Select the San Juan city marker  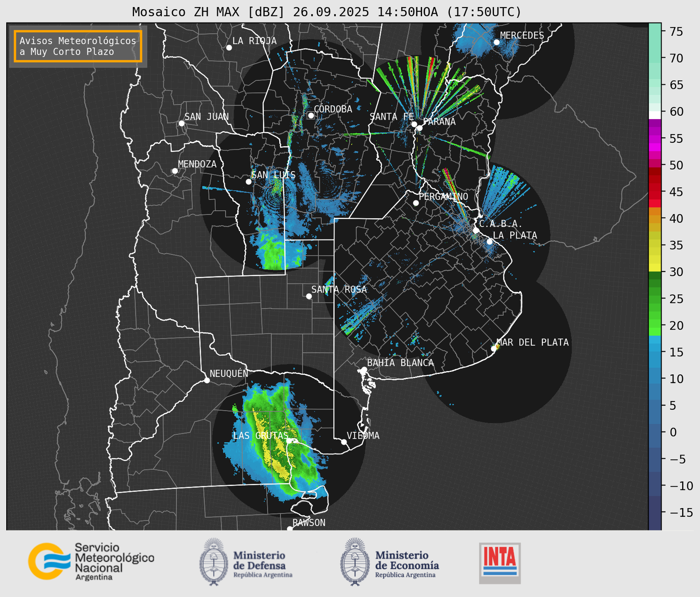tap(181, 123)
